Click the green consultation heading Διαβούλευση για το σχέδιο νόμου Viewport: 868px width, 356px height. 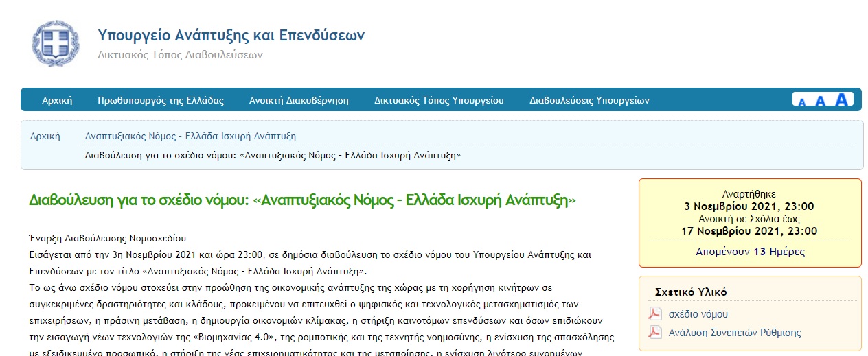(302, 200)
